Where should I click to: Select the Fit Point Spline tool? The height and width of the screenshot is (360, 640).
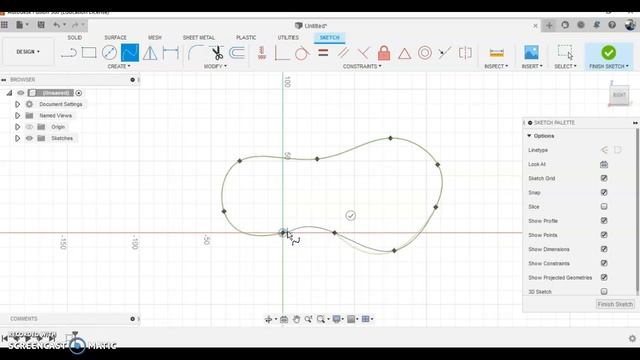130,53
